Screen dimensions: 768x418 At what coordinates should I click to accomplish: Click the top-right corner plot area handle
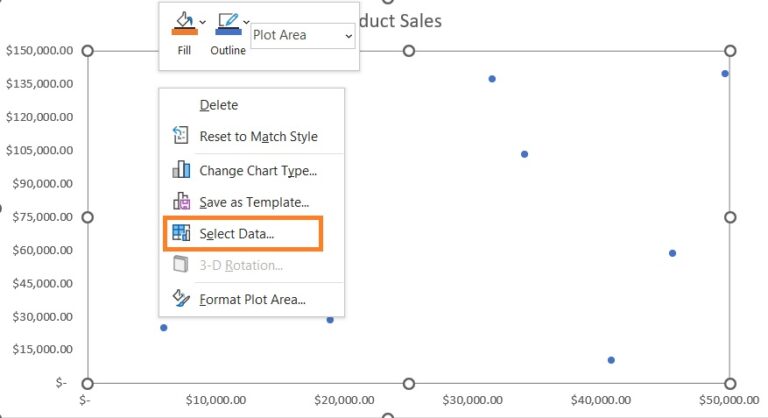730,50
